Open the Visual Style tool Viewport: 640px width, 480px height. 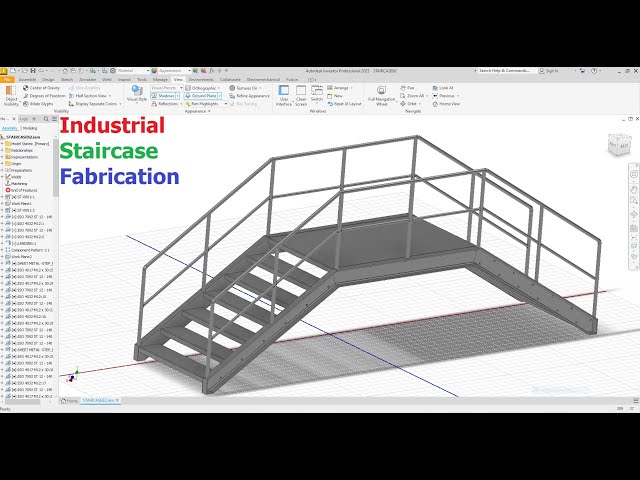(x=137, y=94)
